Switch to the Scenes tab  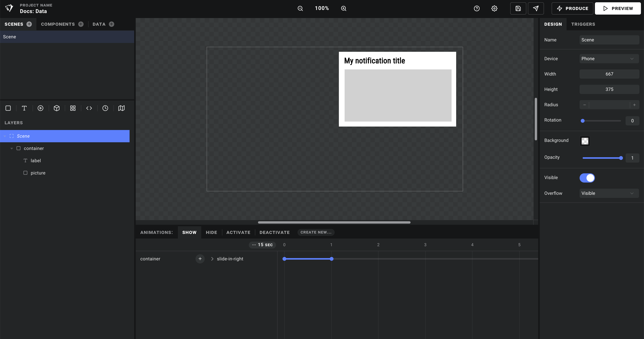coord(14,24)
